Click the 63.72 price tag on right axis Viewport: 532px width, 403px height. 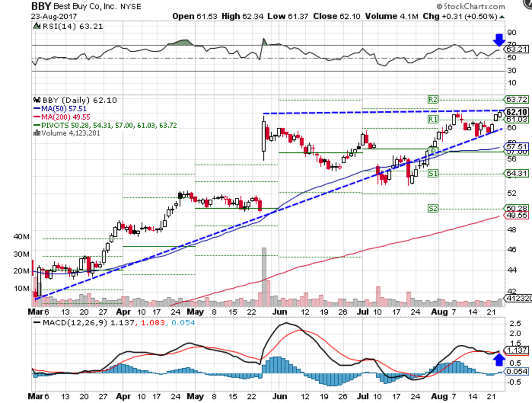[517, 99]
